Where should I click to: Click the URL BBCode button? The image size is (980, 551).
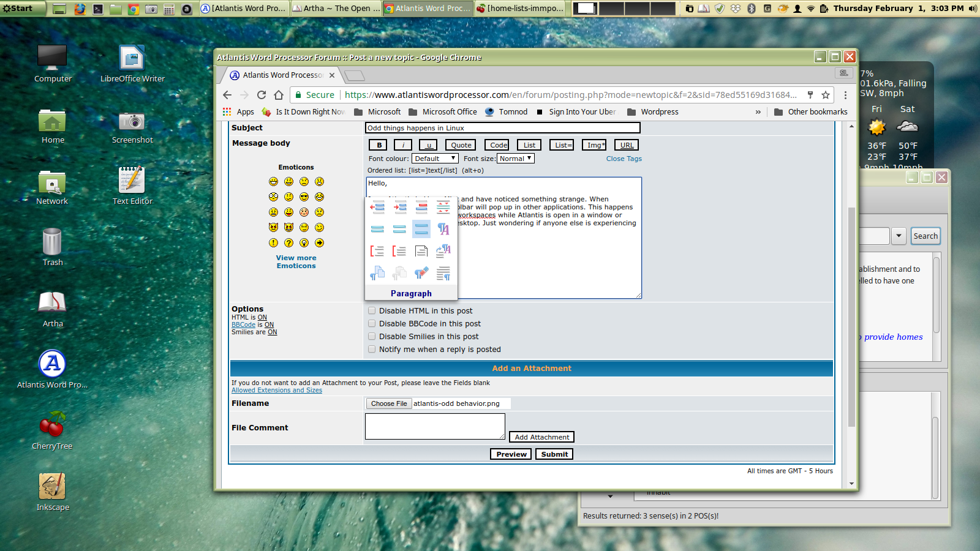(x=627, y=145)
